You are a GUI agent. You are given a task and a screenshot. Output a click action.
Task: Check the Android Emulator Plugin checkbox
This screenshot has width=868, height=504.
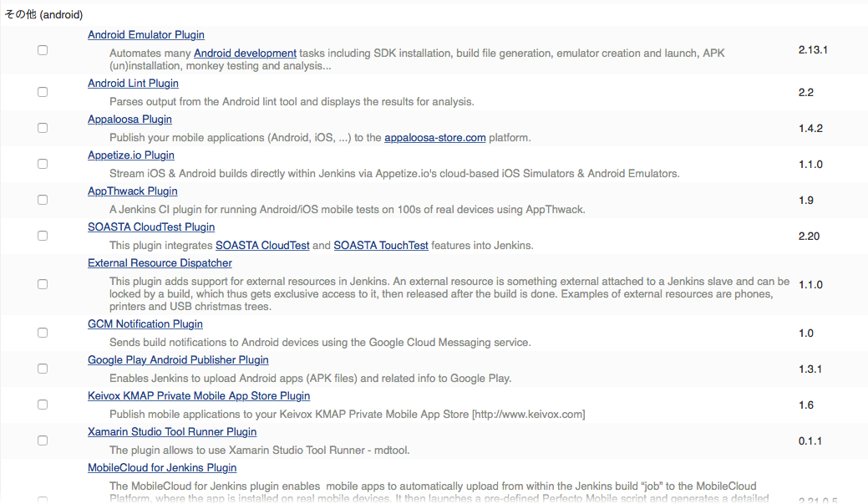click(43, 50)
